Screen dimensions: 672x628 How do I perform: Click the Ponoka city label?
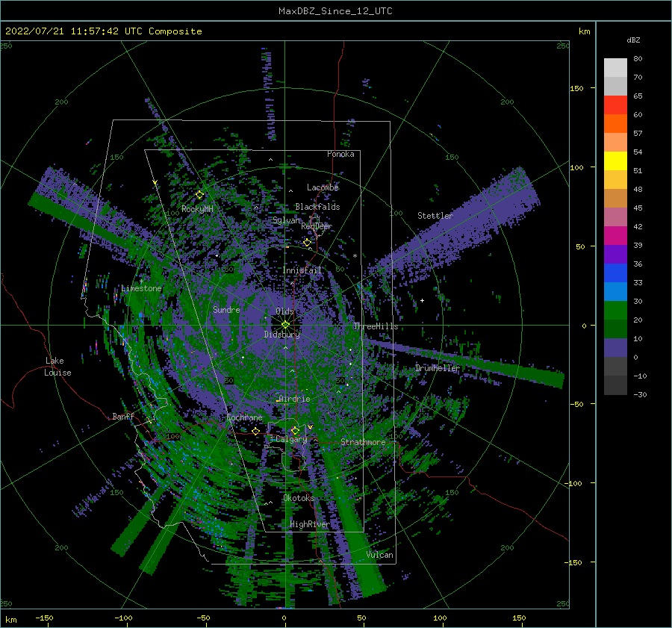click(x=340, y=154)
